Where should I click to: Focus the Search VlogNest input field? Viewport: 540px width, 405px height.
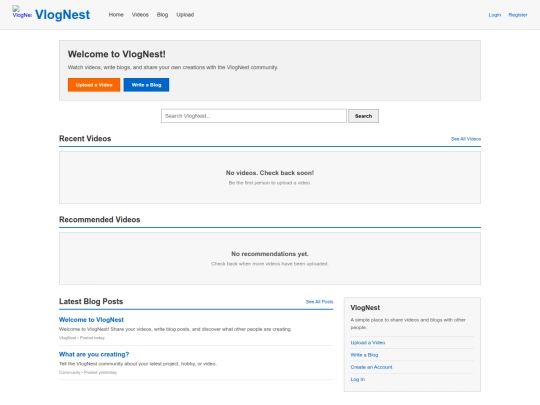pyautogui.click(x=254, y=116)
